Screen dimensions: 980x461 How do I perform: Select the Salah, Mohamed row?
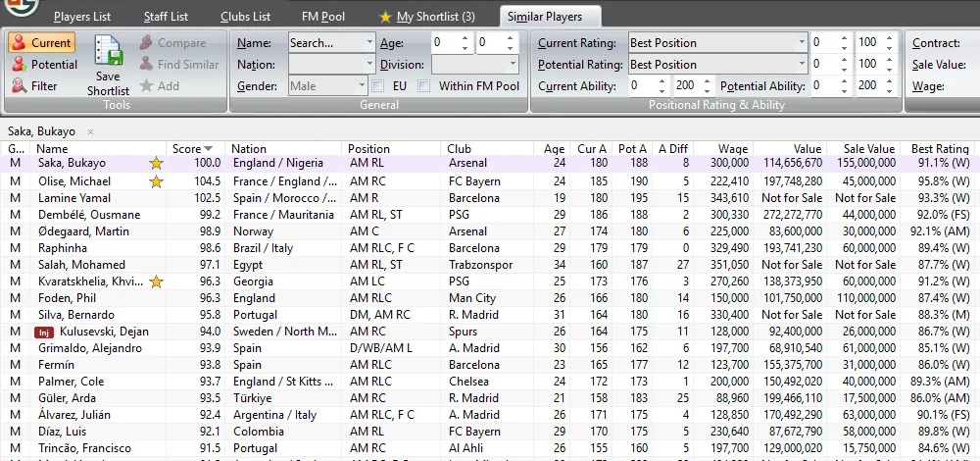[x=487, y=265]
